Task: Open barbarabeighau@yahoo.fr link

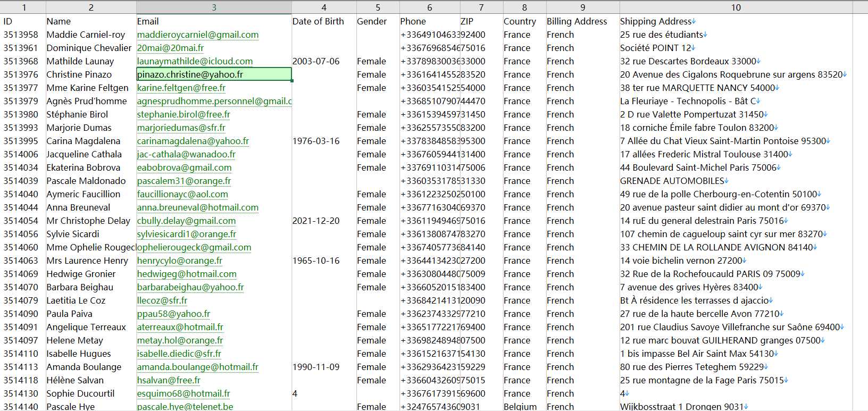Action: tap(190, 287)
